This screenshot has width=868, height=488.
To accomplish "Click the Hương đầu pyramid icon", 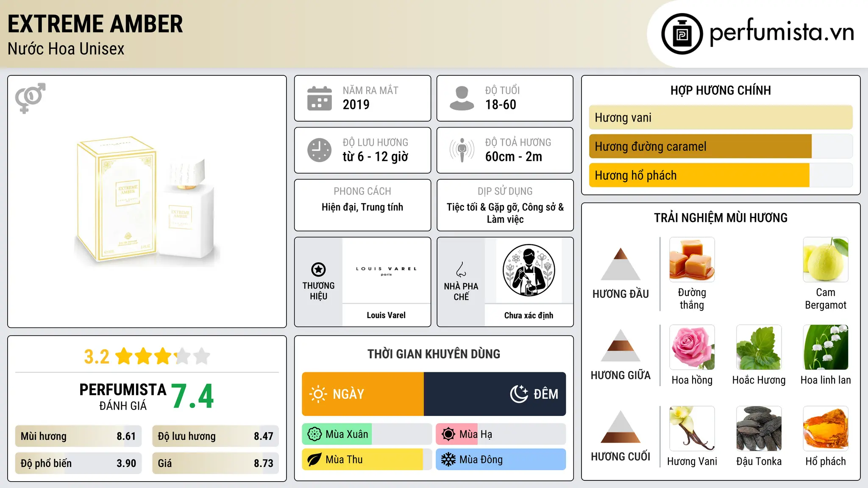I will tap(620, 264).
